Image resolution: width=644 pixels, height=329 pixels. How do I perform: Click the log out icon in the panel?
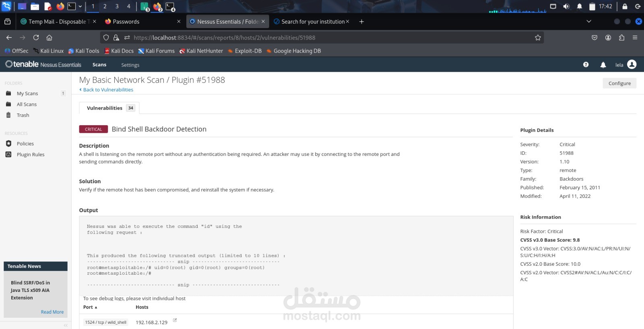coord(638,6)
